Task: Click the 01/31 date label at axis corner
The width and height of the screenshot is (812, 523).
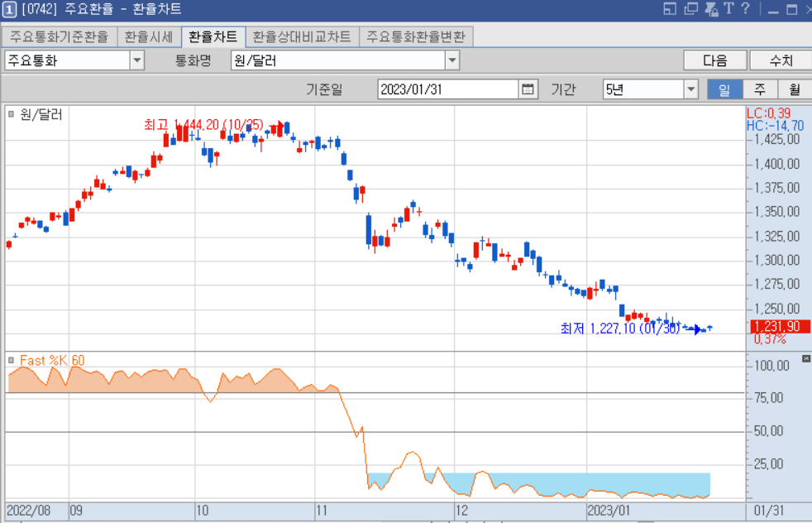Action: (769, 510)
